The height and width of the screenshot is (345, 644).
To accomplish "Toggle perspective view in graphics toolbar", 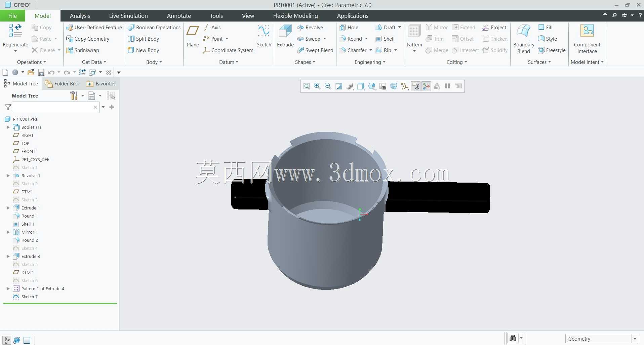I will 394,86.
